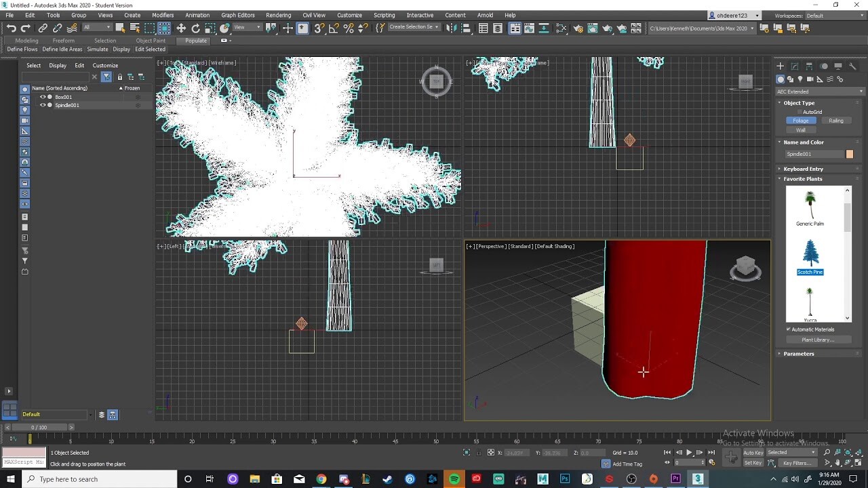Click the Undo arrow icon
868x488 pixels.
[12, 28]
